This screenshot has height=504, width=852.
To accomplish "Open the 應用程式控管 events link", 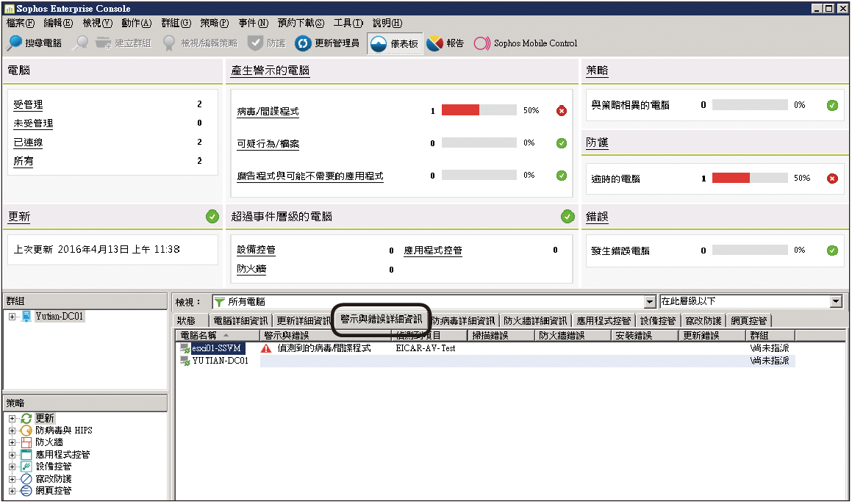I will point(433,251).
